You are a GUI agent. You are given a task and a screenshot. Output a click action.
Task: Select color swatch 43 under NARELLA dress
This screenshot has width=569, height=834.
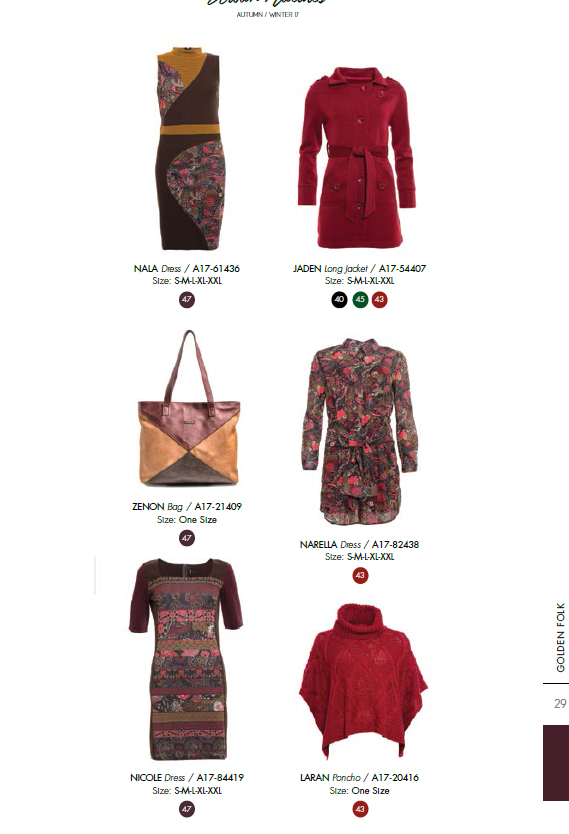coord(360,575)
